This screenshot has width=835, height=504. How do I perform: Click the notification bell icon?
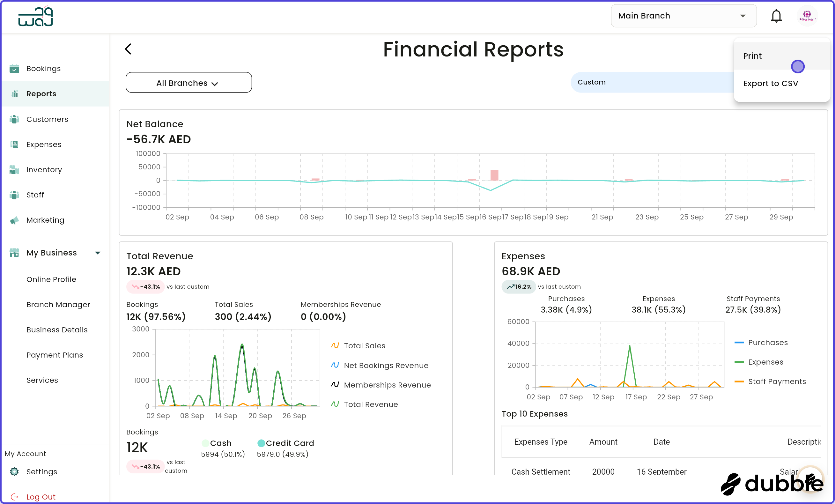[776, 16]
